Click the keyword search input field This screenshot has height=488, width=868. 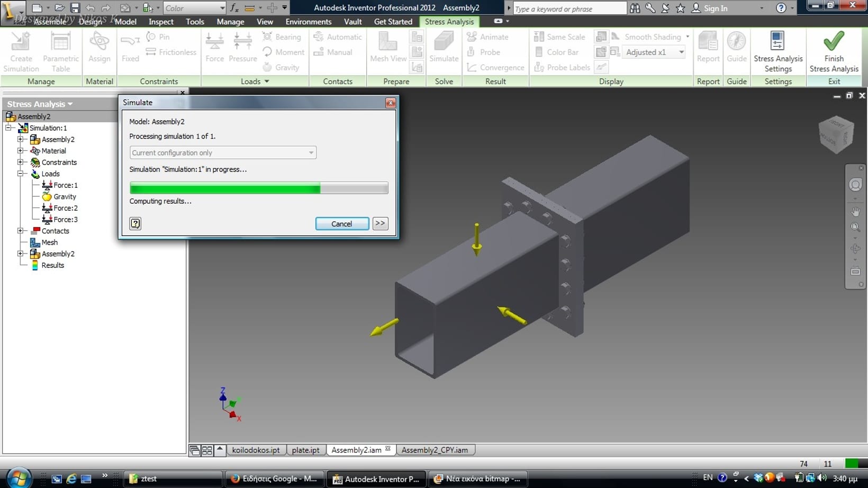point(569,8)
